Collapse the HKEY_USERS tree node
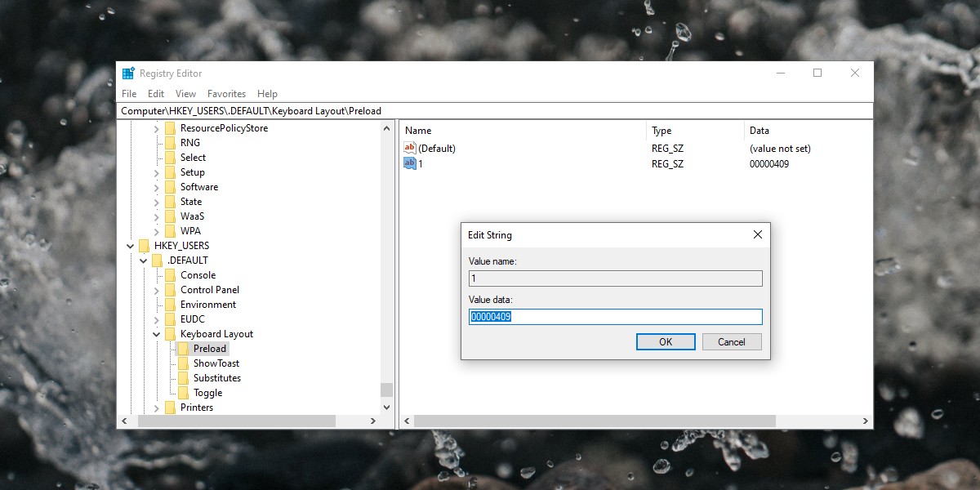 coord(130,245)
